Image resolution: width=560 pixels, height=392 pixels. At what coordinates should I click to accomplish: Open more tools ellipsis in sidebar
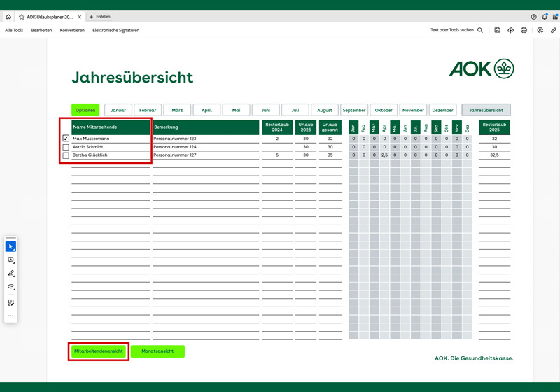click(x=10, y=316)
